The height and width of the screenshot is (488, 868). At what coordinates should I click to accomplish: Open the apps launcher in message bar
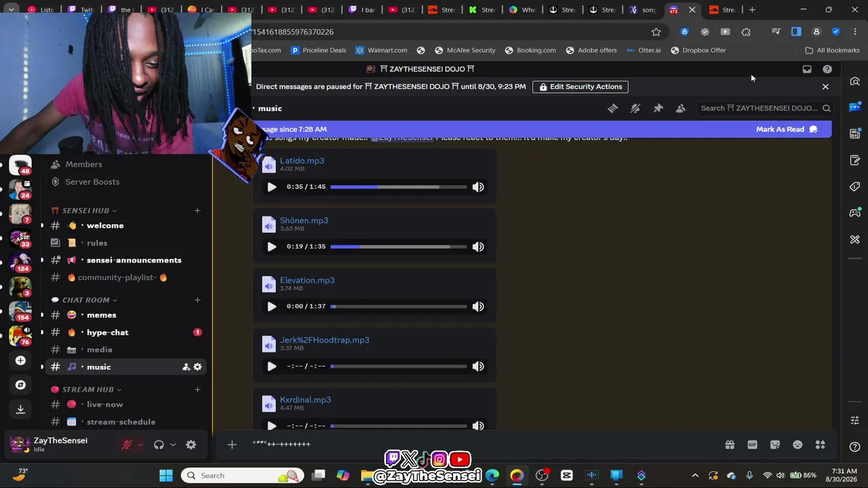tap(821, 445)
